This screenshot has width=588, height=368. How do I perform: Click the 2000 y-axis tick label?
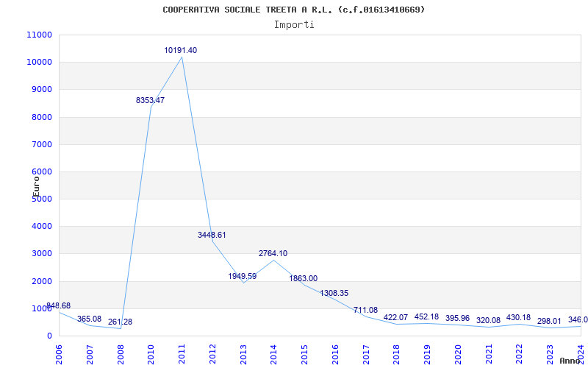click(x=41, y=281)
